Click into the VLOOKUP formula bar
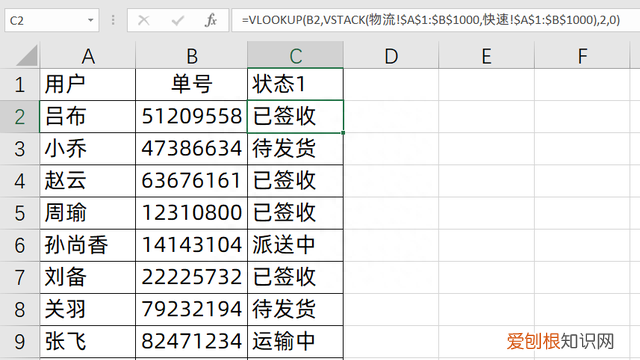 click(x=435, y=20)
